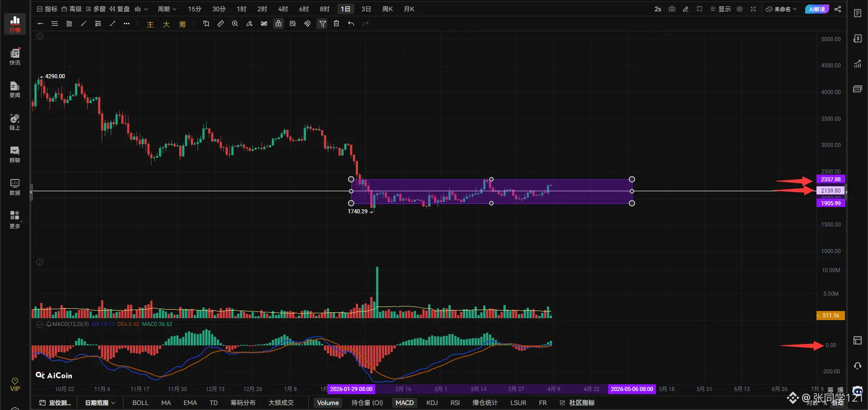Open the 多窗 multi-window button

click(x=95, y=9)
